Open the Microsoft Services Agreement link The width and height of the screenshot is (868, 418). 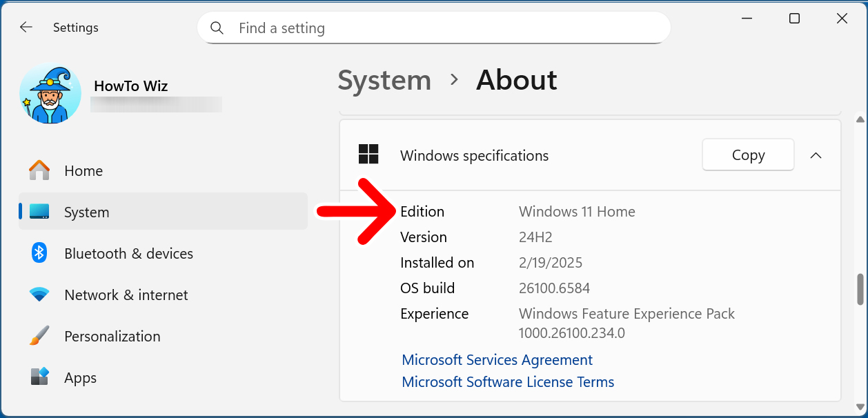click(x=497, y=360)
